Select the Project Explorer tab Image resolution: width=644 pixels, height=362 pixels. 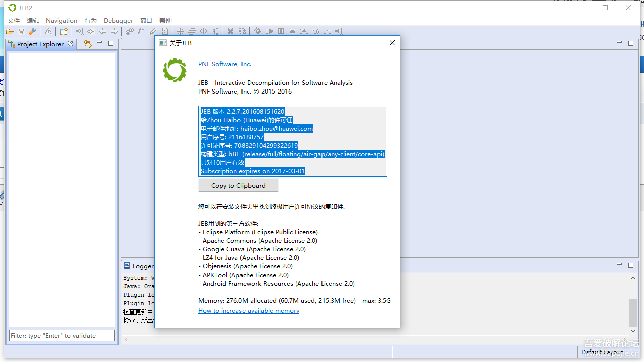click(x=40, y=44)
